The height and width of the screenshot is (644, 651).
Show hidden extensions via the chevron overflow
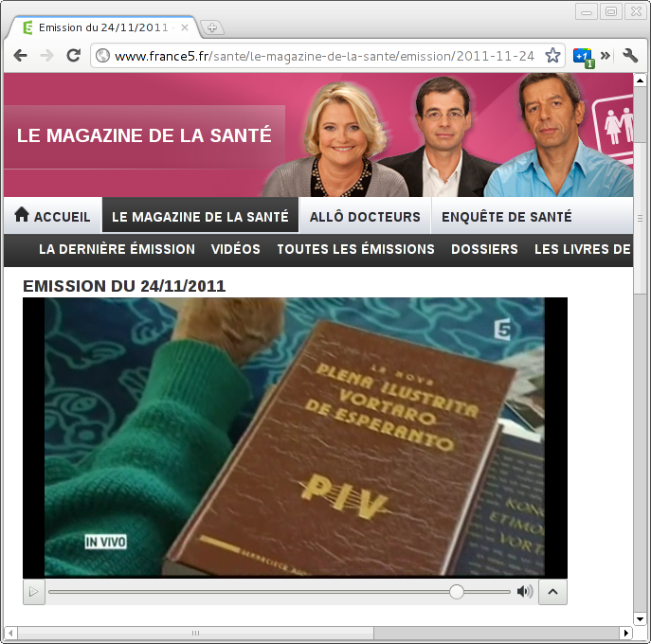pyautogui.click(x=606, y=56)
